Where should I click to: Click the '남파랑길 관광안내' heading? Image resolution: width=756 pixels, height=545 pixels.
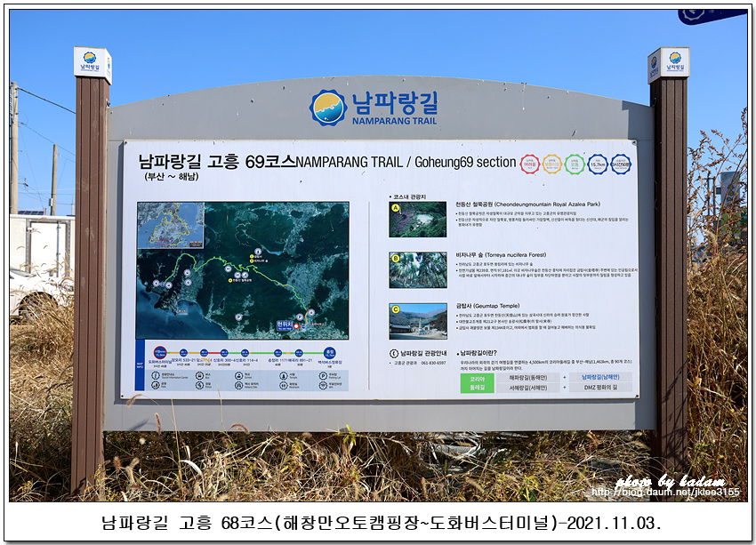[423, 353]
